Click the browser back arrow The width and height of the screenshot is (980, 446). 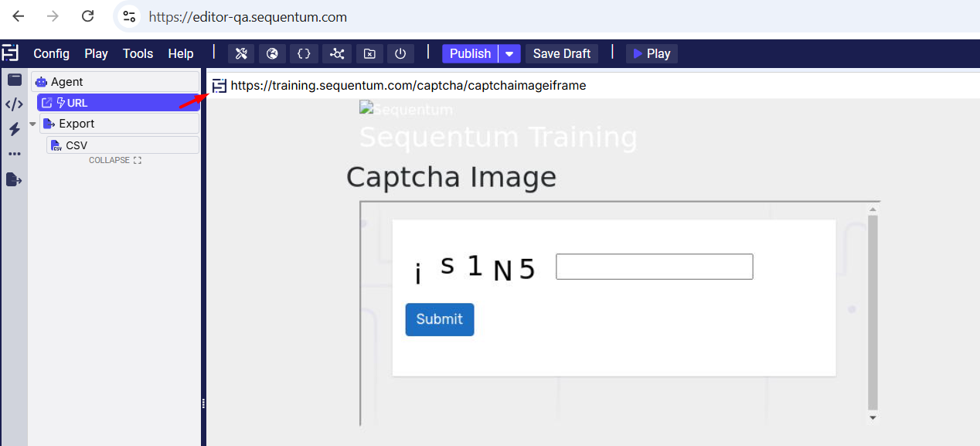[18, 16]
